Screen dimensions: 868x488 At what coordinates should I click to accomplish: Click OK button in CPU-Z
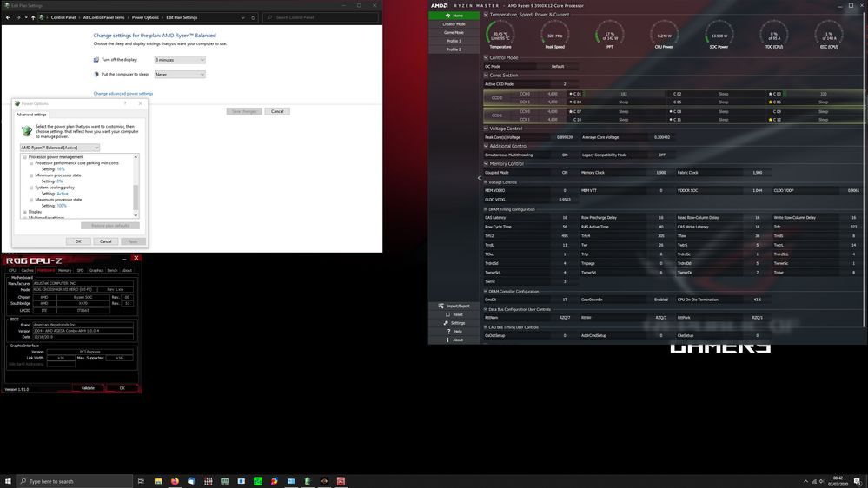pos(123,388)
